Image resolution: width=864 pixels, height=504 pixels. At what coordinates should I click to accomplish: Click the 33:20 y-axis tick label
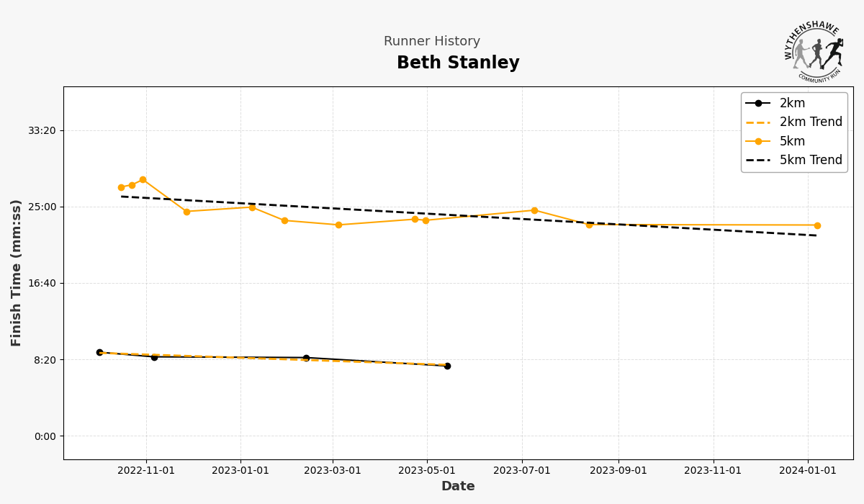click(x=43, y=130)
